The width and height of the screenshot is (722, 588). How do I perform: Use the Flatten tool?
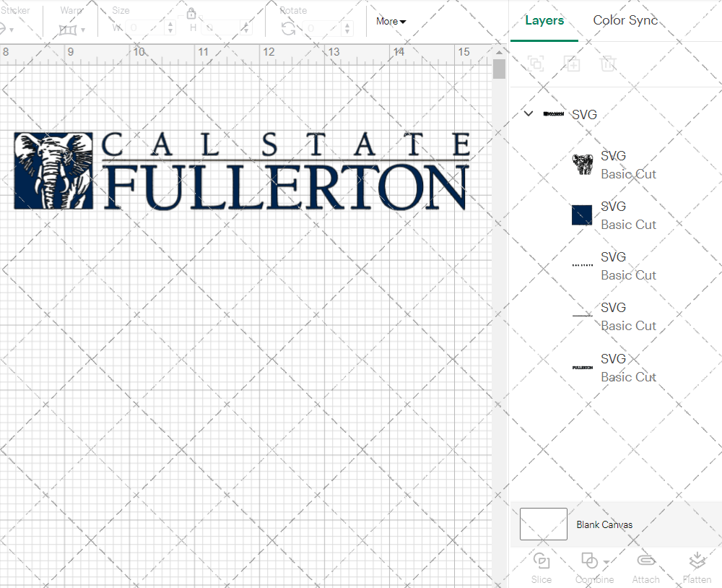697,567
